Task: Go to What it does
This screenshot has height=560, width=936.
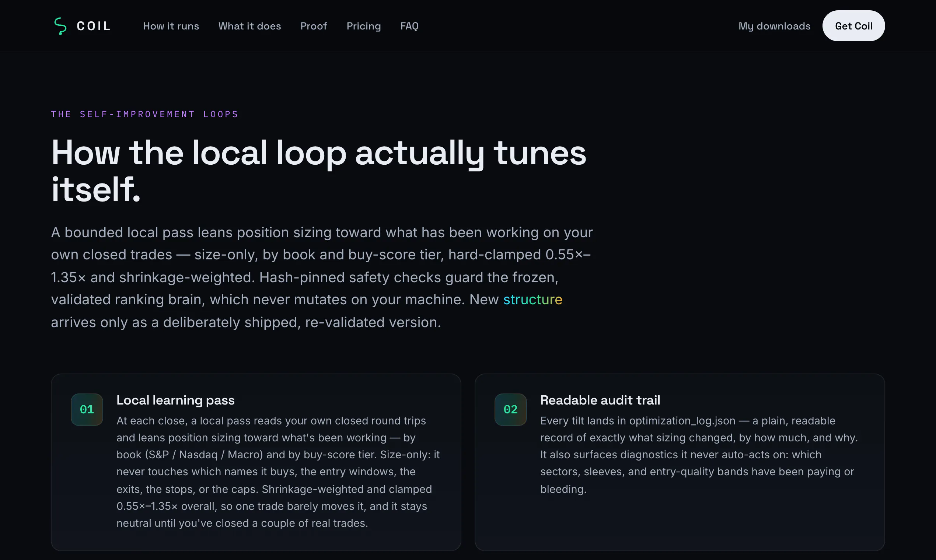Action: click(x=249, y=26)
